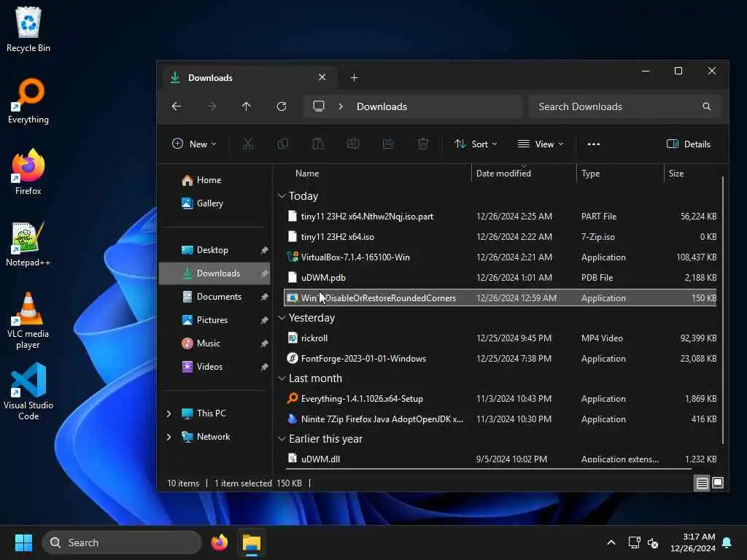Click the Firefox desktop shortcut

tap(28, 172)
